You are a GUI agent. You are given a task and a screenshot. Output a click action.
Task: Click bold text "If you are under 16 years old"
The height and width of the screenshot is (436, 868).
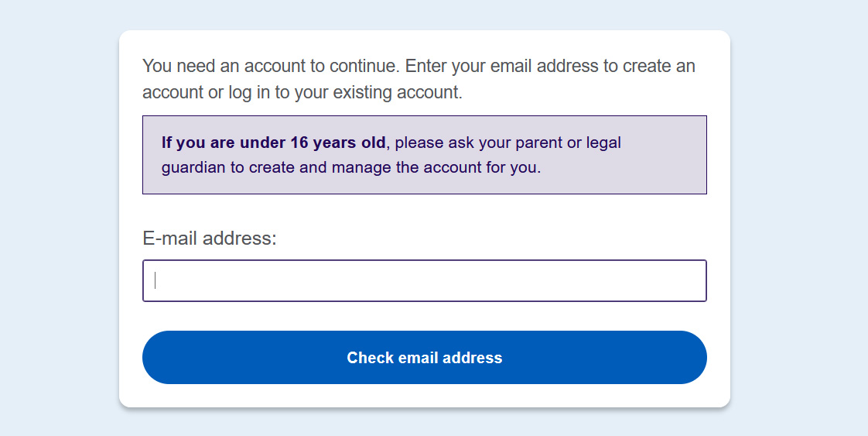point(273,142)
